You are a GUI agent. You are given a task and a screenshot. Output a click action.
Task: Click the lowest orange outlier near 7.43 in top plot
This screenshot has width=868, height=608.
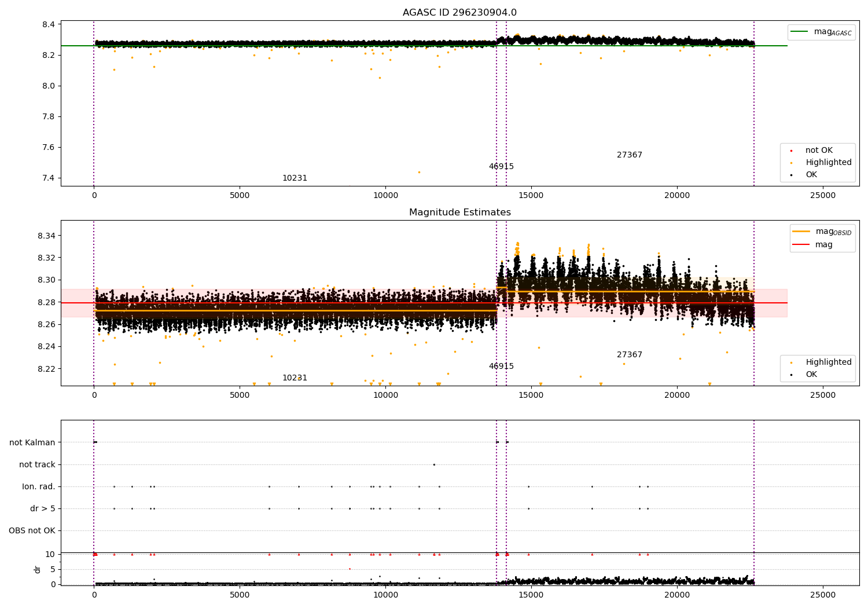pos(419,172)
